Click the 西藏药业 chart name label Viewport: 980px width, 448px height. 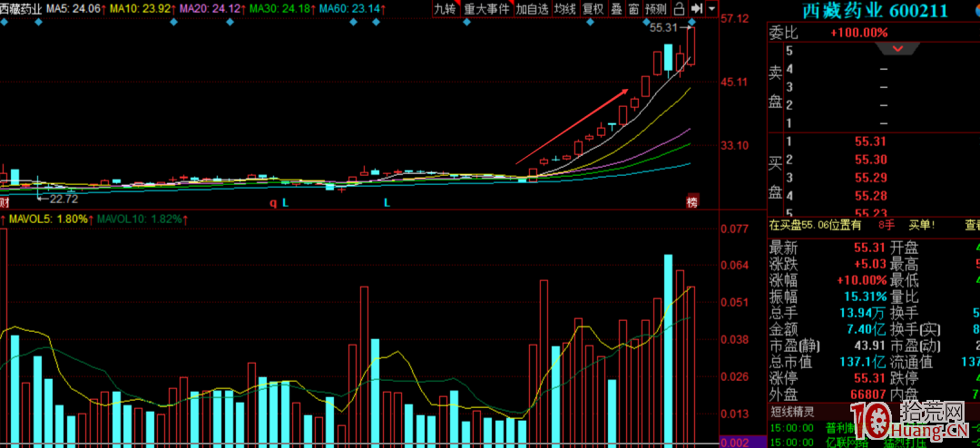(x=21, y=9)
